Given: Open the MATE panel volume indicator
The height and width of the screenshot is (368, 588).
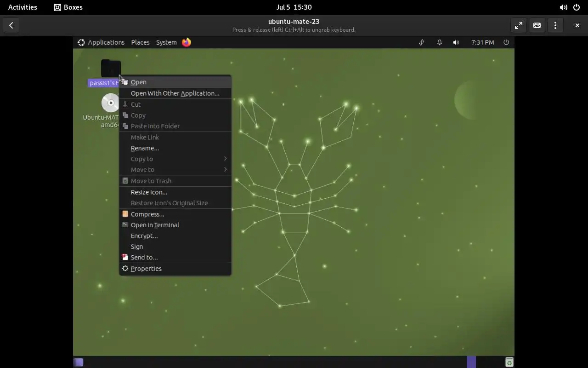Looking at the screenshot, I should click(x=456, y=42).
